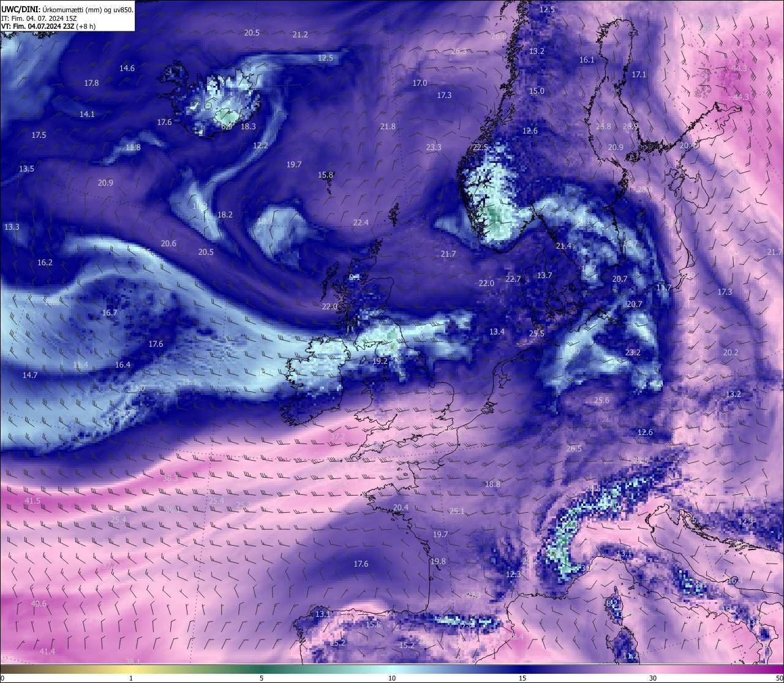784x683 pixels.
Task: Click the 25.6 value label
Action: (601, 401)
